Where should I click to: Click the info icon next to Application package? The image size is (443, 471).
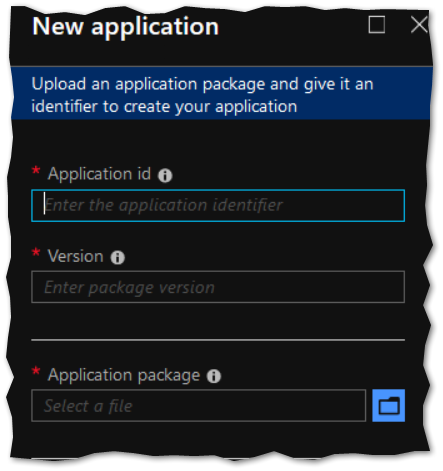coord(214,376)
